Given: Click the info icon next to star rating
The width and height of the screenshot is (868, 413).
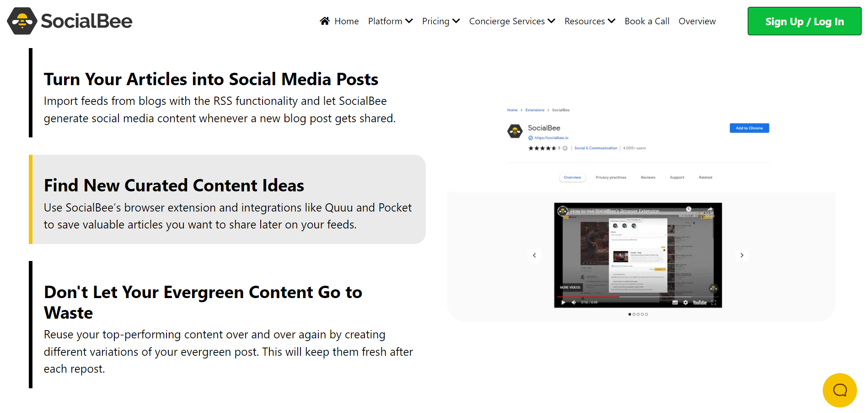Looking at the screenshot, I should point(565,148).
